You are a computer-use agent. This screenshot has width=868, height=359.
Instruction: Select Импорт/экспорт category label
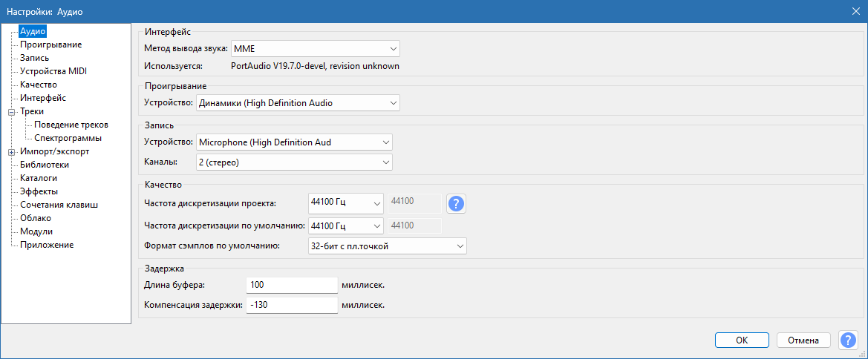pyautogui.click(x=54, y=151)
